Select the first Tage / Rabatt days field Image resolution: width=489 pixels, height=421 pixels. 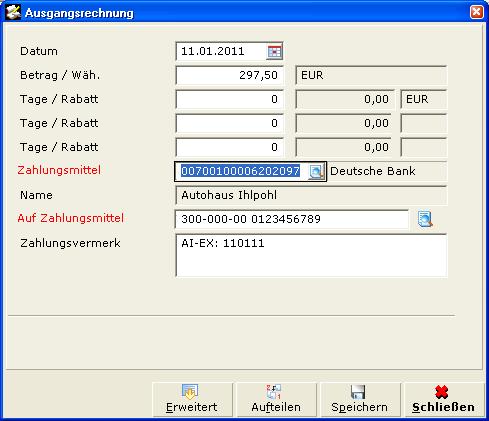pos(229,99)
